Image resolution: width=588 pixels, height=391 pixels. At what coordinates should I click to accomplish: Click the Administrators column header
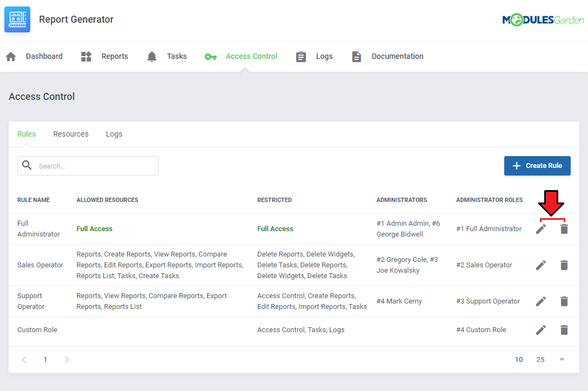point(402,200)
